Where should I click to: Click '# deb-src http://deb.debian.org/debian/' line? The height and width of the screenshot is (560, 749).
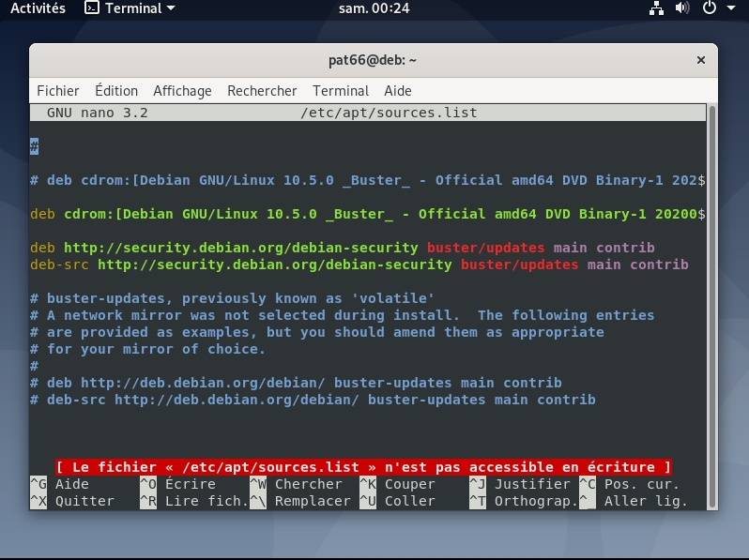313,400
